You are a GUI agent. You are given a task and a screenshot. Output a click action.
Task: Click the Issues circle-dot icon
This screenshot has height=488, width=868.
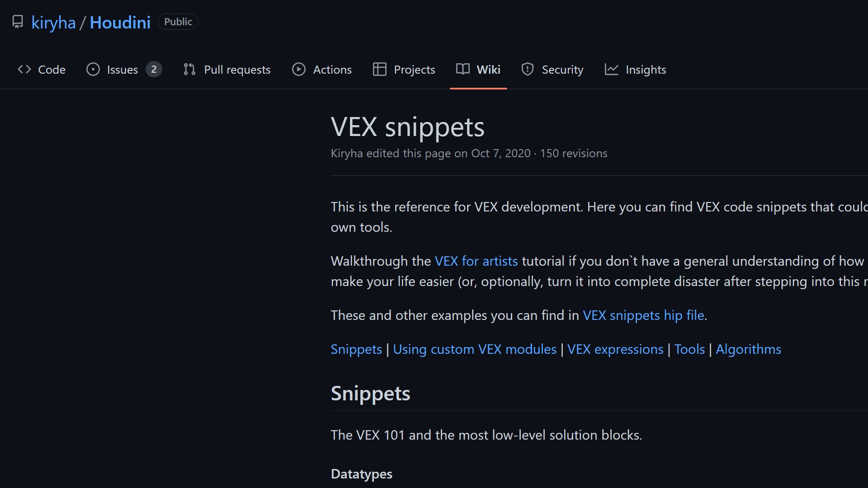pos(93,70)
